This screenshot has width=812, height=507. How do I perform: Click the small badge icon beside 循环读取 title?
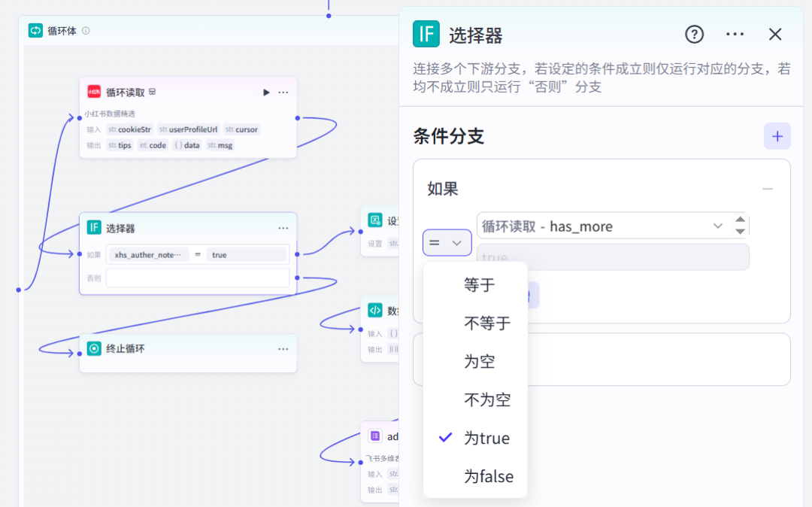tap(152, 92)
